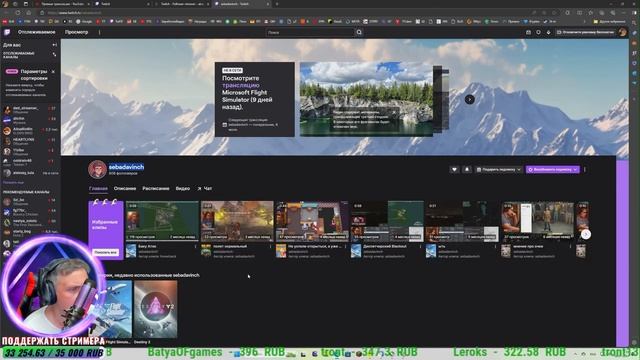Open options dots for 'полет нормальный' clip
Screen dimensions: 640x360
tap(270, 247)
